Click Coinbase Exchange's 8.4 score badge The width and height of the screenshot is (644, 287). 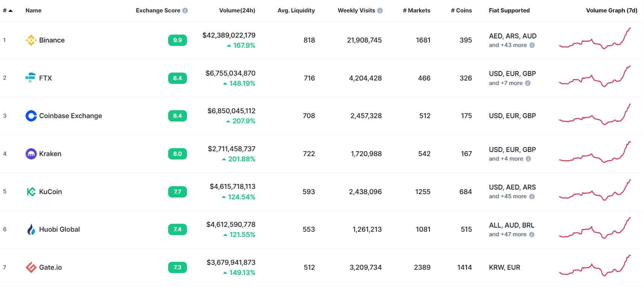178,116
